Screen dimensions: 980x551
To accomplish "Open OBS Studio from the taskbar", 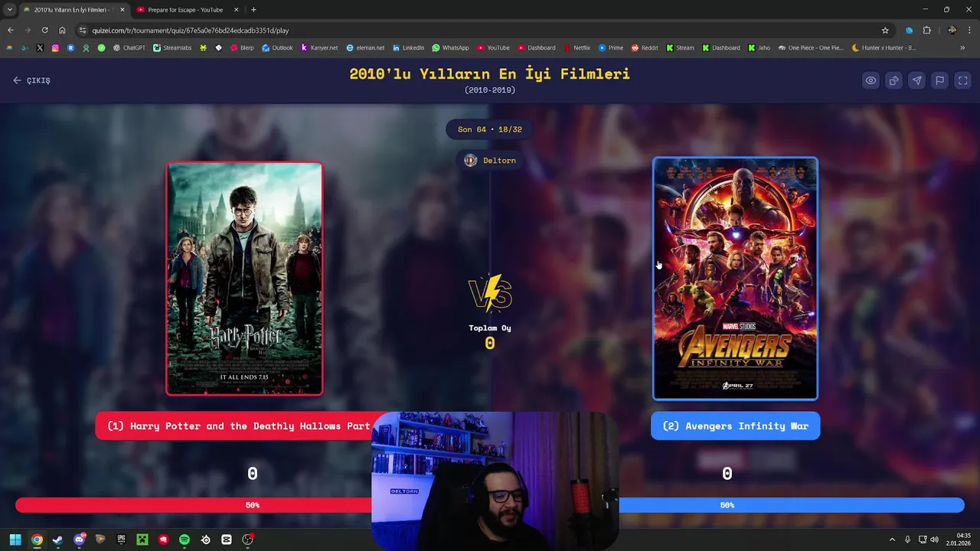I will coord(247,540).
